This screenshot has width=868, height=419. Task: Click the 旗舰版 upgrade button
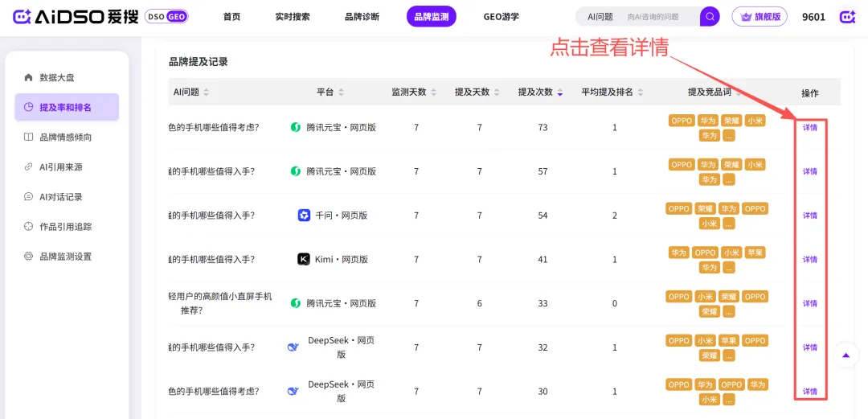coord(759,17)
